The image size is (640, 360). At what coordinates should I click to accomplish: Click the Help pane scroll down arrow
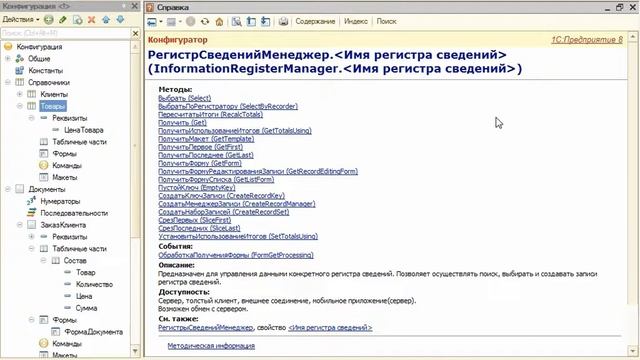click(633, 351)
